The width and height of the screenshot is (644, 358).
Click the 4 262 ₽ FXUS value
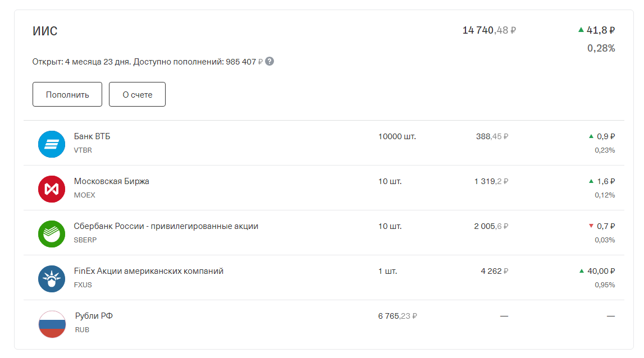[x=494, y=271]
